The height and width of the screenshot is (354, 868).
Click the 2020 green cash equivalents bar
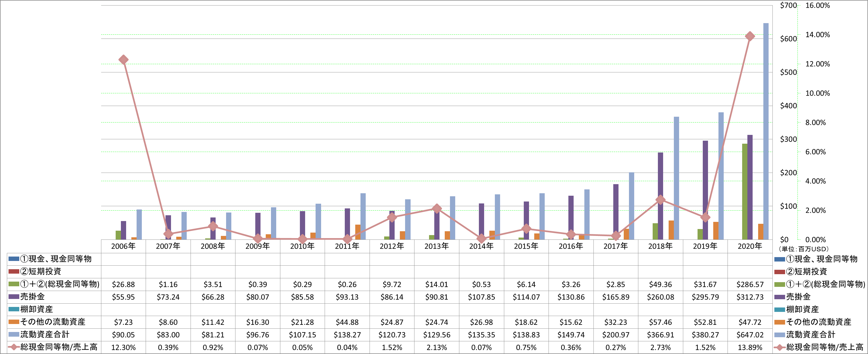click(x=745, y=192)
